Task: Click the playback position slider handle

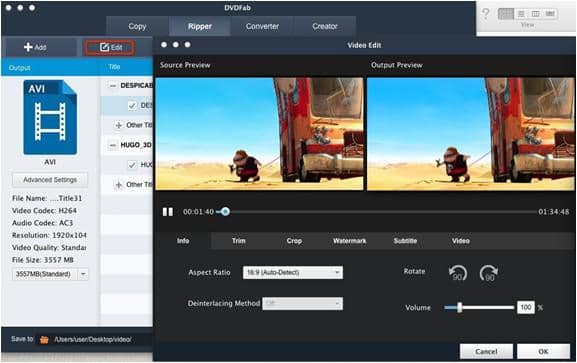Action: [x=225, y=212]
